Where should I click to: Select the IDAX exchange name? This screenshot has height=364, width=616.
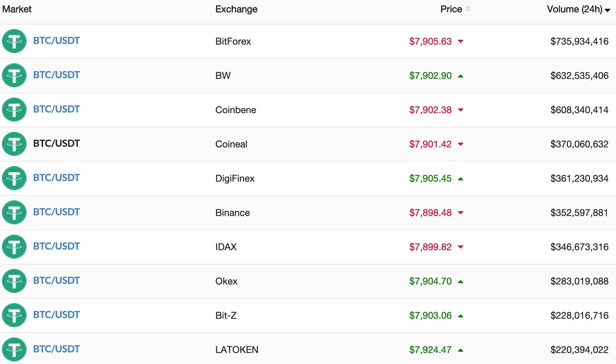coord(226,247)
